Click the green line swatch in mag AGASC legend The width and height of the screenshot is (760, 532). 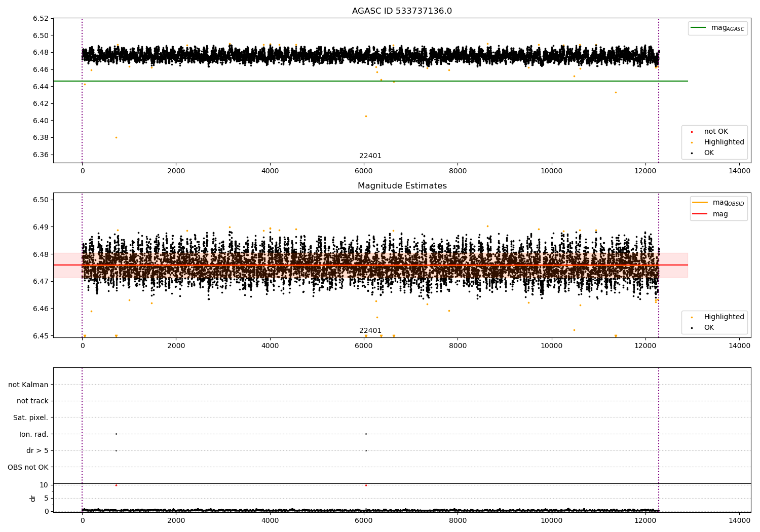pos(699,28)
